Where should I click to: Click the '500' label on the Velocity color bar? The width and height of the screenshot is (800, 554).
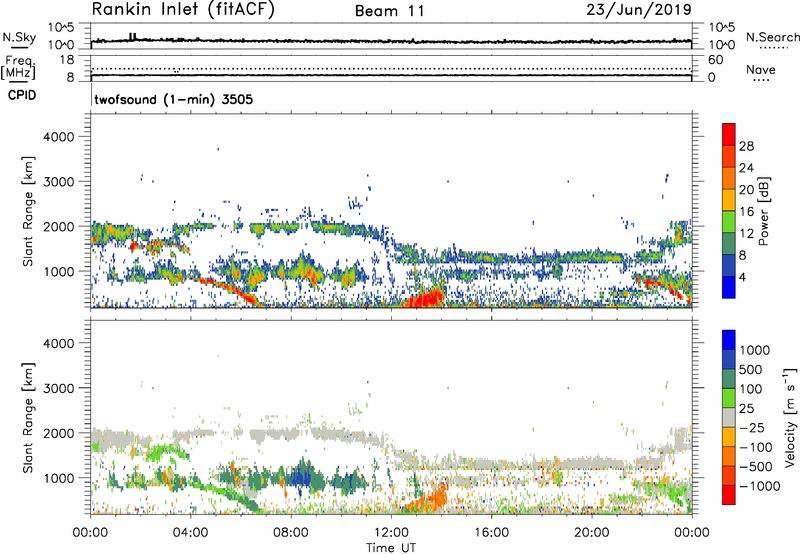point(750,370)
